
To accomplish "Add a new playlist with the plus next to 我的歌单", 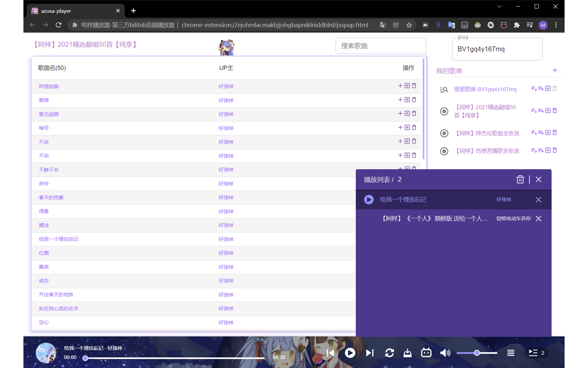I will tap(554, 70).
